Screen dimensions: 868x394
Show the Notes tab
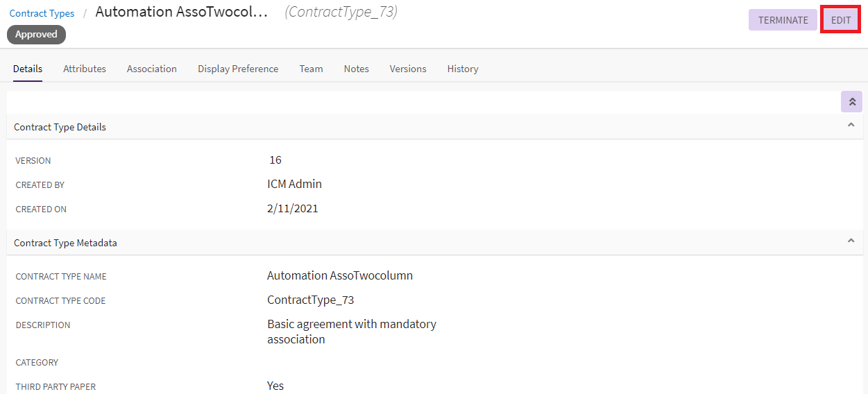(356, 69)
